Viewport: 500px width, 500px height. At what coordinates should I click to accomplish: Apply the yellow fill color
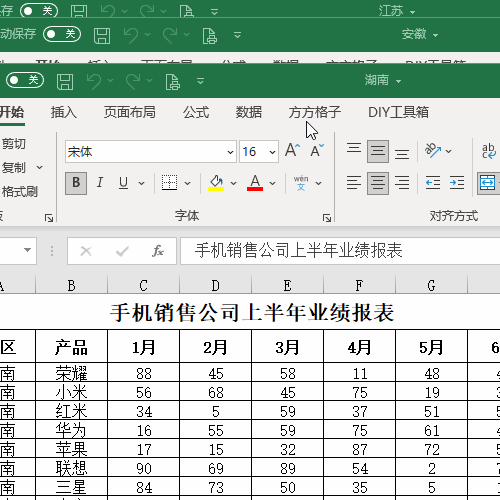click(x=216, y=183)
